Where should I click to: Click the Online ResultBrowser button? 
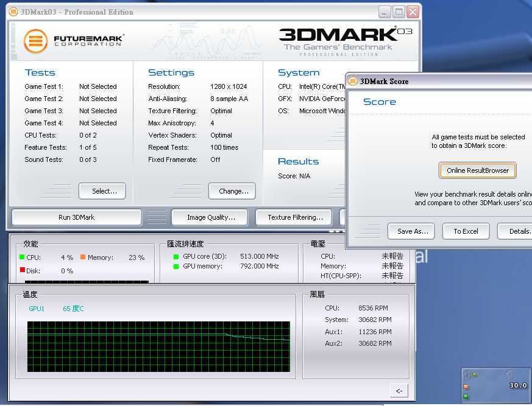coord(478,170)
